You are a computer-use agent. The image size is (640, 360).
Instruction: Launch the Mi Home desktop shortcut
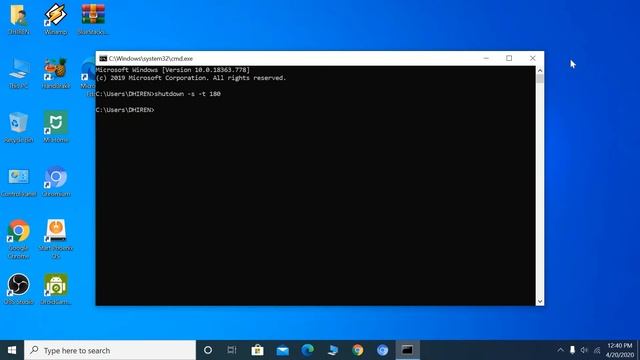[56, 127]
